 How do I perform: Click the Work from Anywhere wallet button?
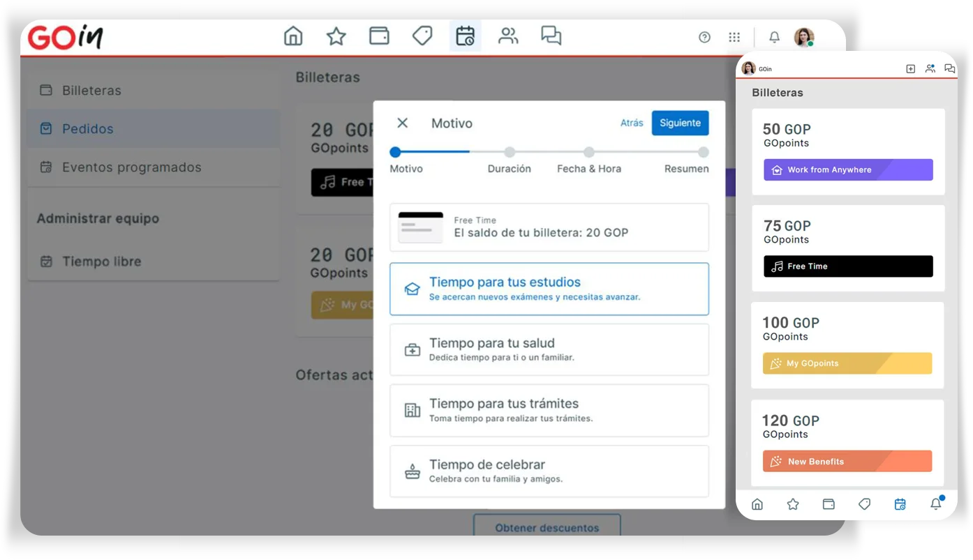pos(848,169)
